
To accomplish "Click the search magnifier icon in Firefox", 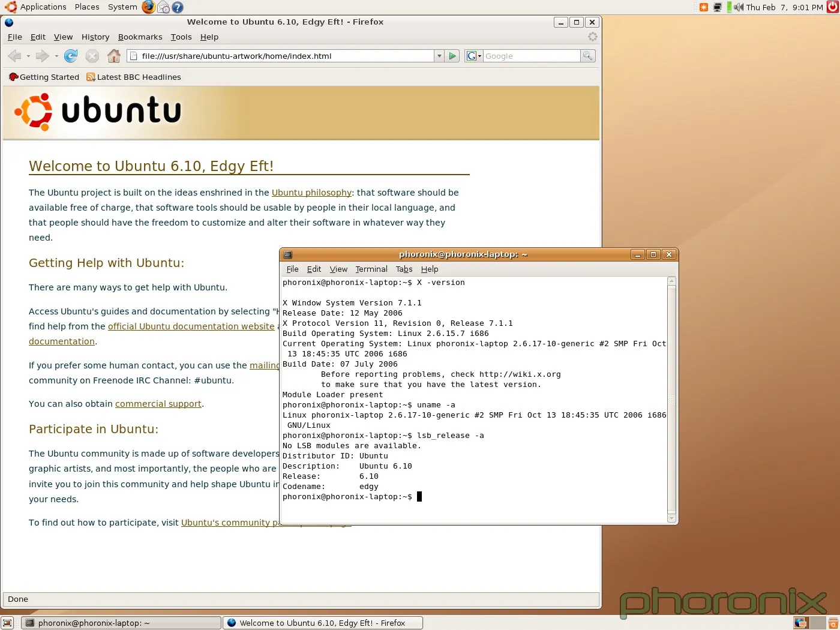I will 588,56.
